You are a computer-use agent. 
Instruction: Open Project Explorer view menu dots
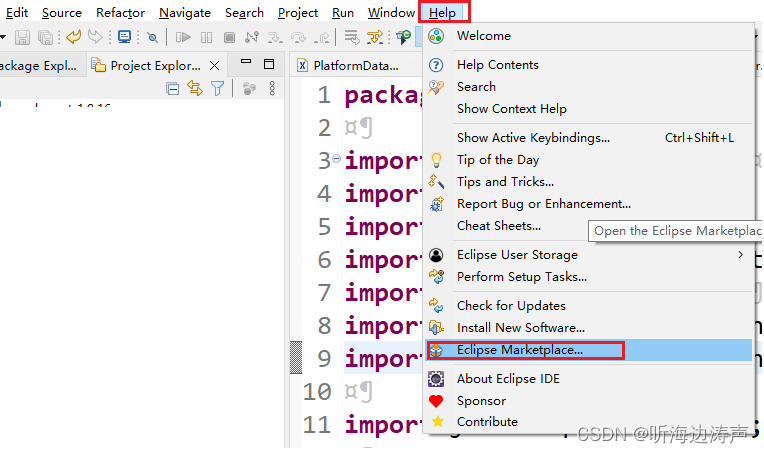click(272, 88)
